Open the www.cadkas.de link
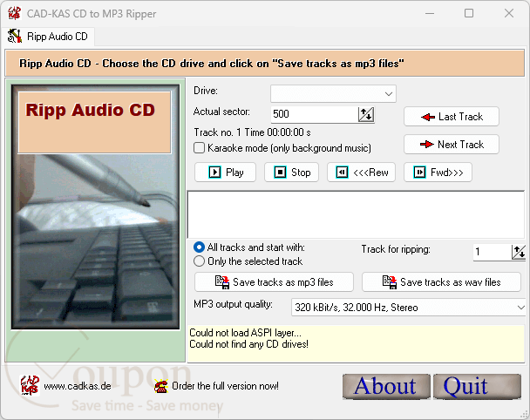 (78, 386)
